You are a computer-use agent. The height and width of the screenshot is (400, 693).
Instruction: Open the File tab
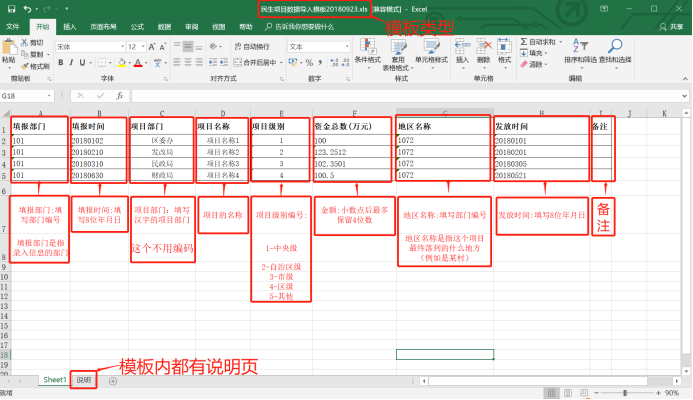13,27
